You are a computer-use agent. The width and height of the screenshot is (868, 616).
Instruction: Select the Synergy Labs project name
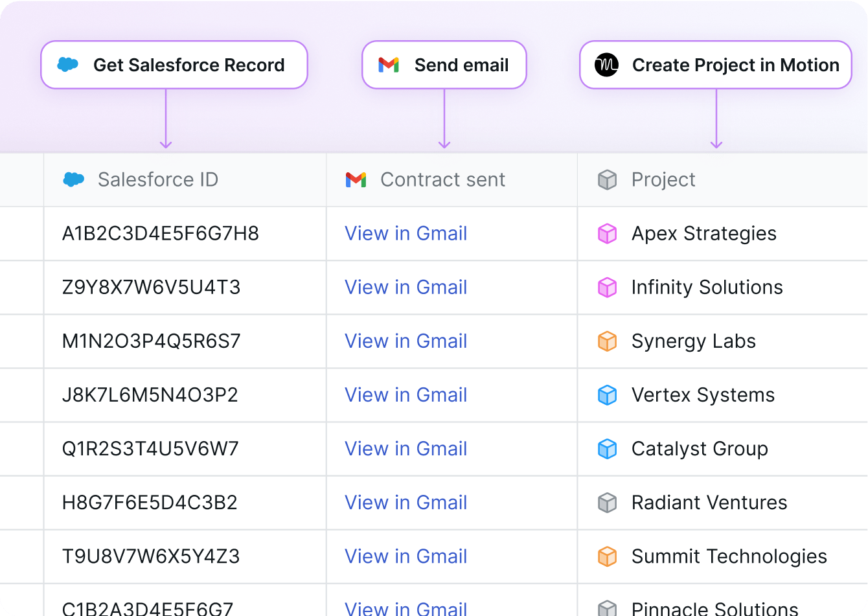point(694,341)
